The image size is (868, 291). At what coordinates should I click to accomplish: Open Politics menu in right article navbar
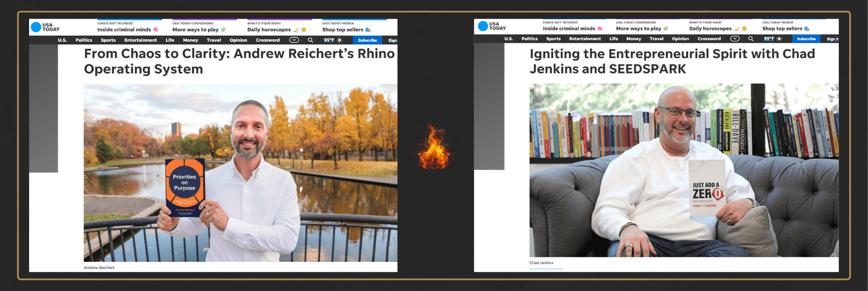pos(529,39)
